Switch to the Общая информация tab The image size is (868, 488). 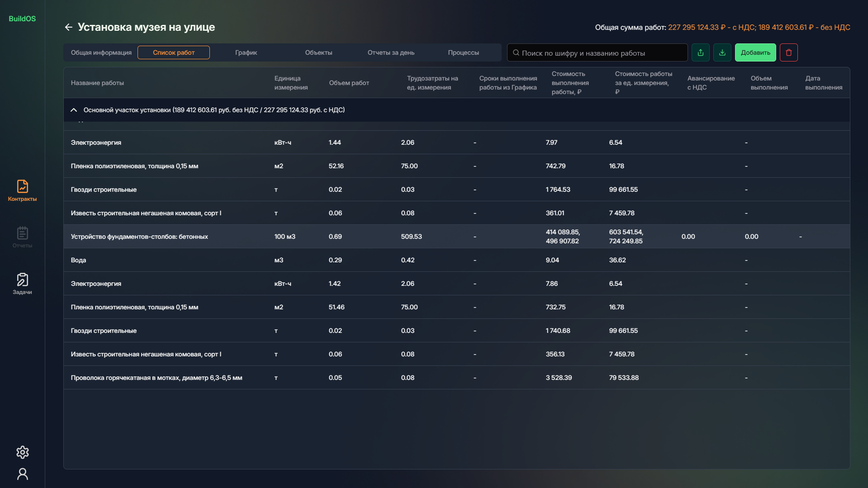pyautogui.click(x=101, y=52)
